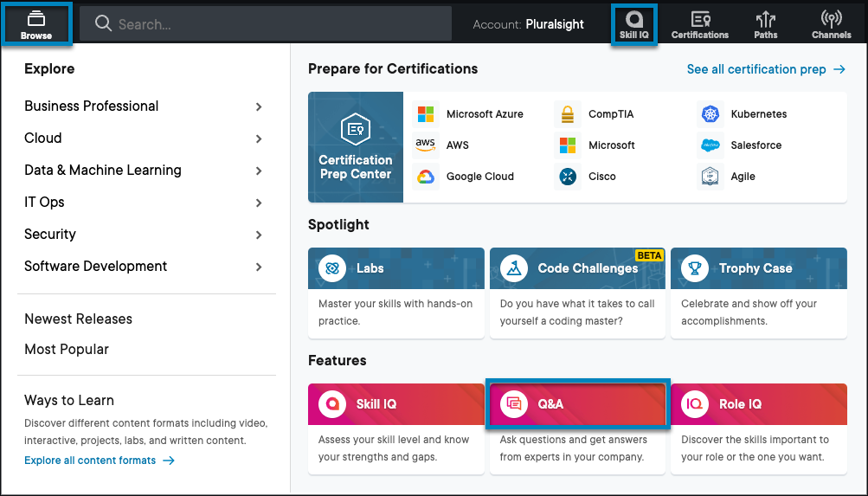Open Most Popular link

[67, 350]
